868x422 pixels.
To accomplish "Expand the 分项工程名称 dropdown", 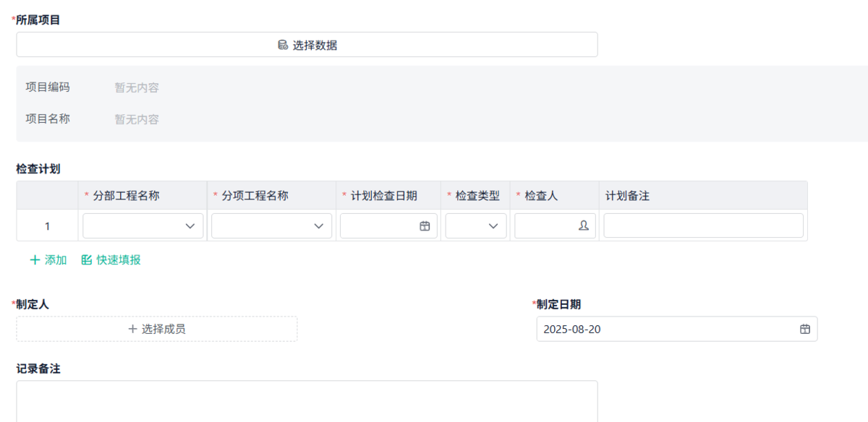I will click(320, 225).
